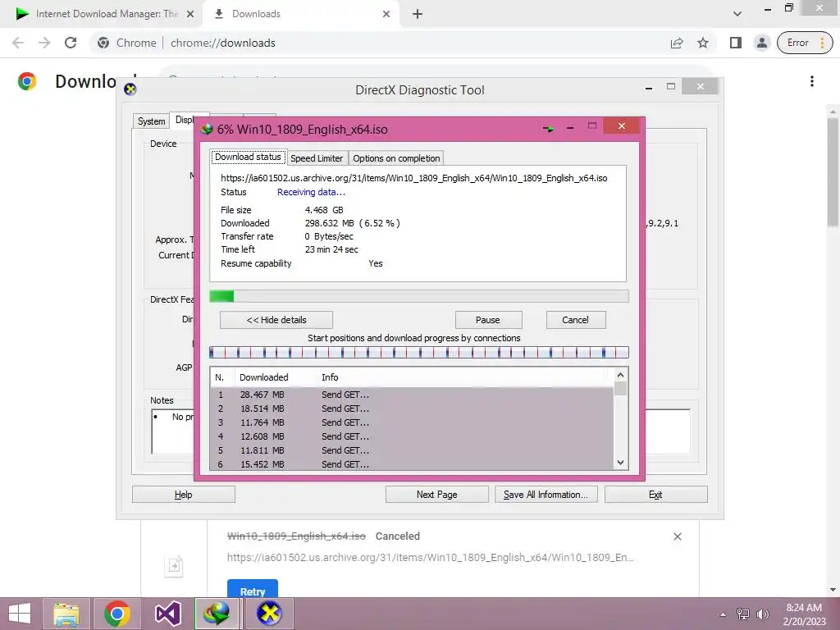Retry the canceled download

pos(253,589)
